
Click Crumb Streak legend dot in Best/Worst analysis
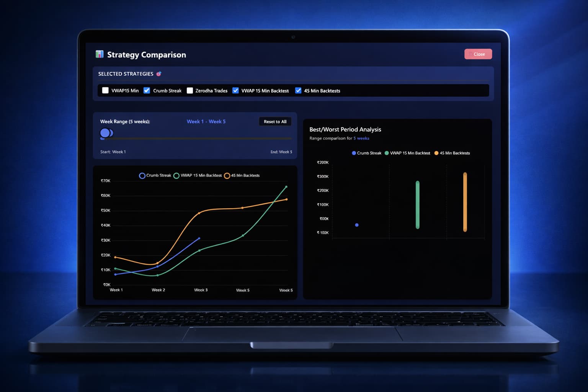coord(354,153)
